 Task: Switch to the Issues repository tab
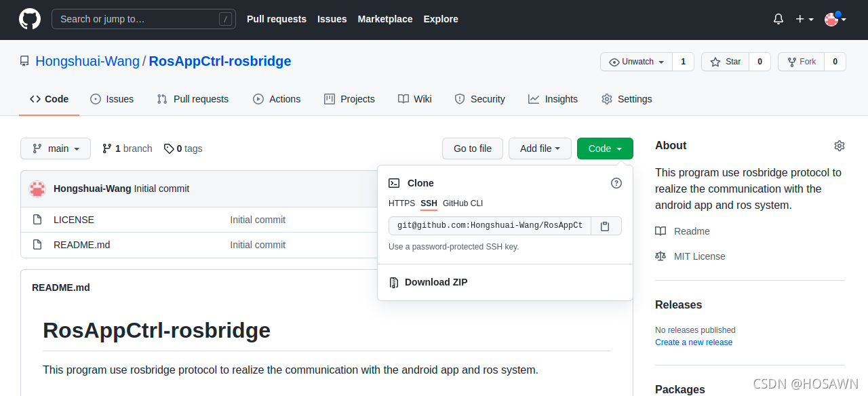tap(112, 99)
